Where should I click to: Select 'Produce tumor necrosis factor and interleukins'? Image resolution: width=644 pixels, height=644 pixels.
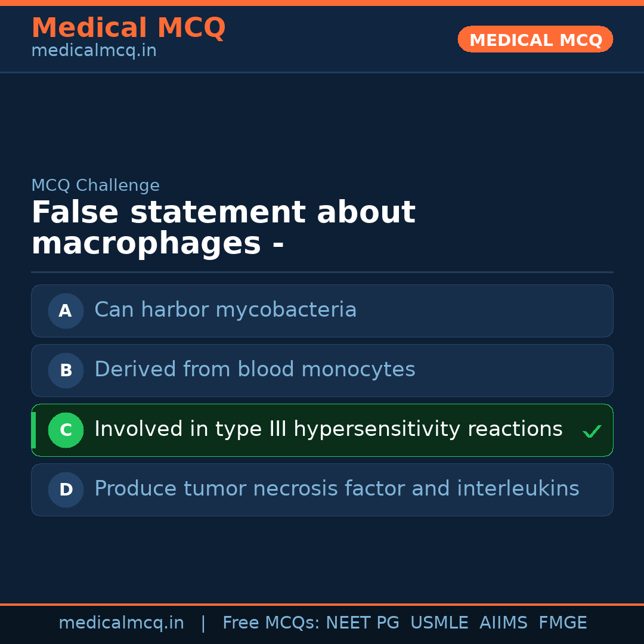336,489
